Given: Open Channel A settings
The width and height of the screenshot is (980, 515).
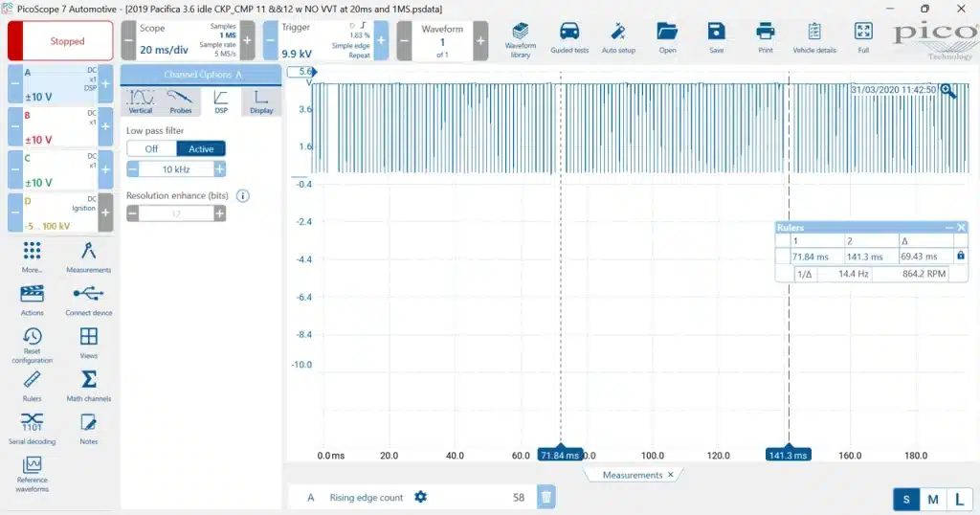Looking at the screenshot, I should click(x=60, y=83).
